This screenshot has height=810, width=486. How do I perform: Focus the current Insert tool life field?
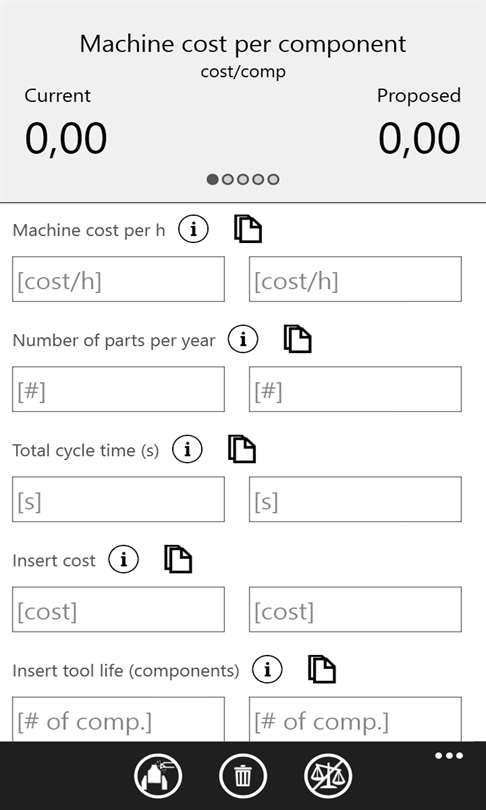point(118,719)
